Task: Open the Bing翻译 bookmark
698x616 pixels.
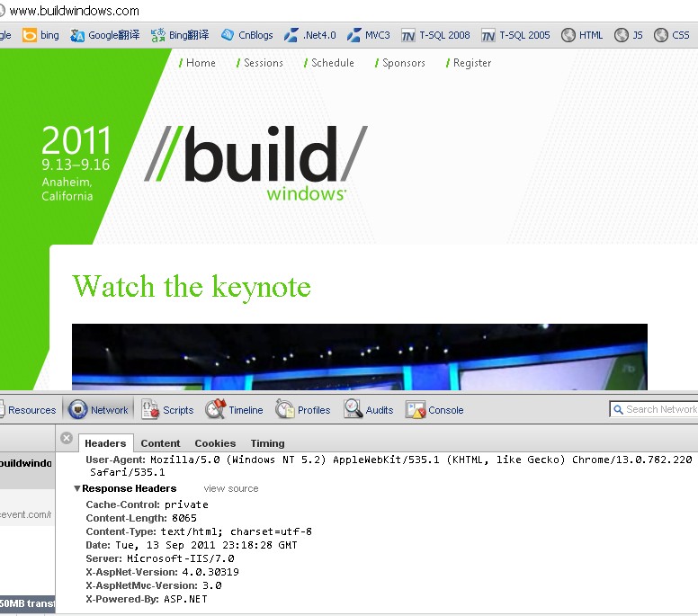Action: [179, 35]
